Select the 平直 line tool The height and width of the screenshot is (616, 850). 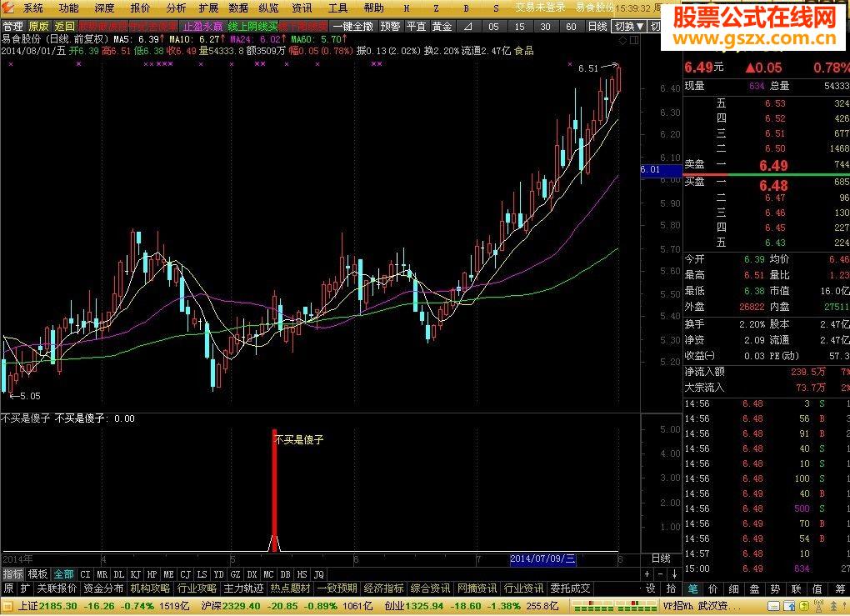417,26
